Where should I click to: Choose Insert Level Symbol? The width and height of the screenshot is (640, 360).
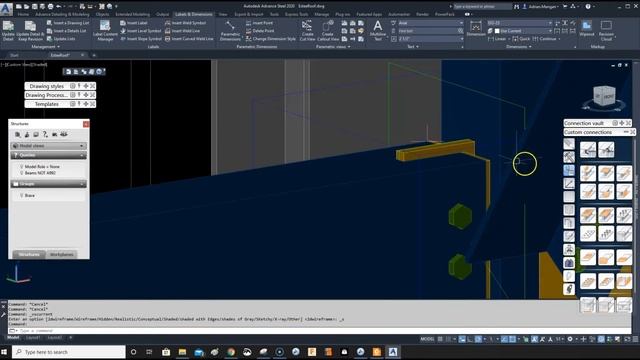pyautogui.click(x=141, y=31)
